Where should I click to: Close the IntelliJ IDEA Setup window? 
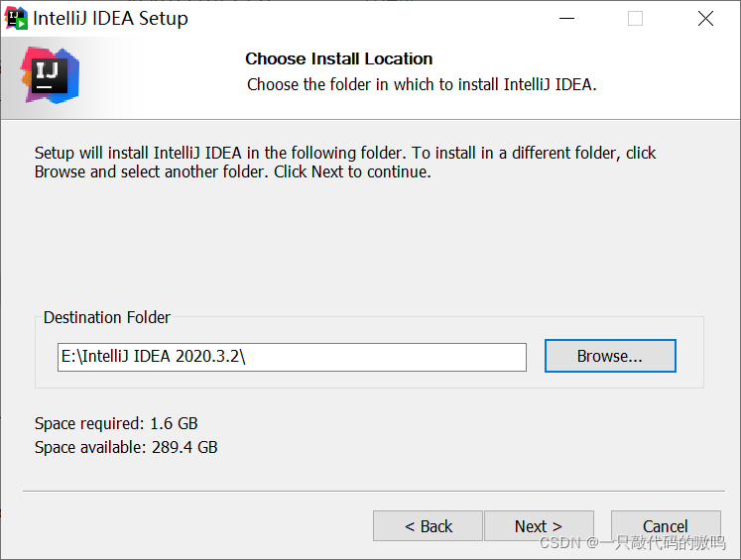(x=705, y=19)
